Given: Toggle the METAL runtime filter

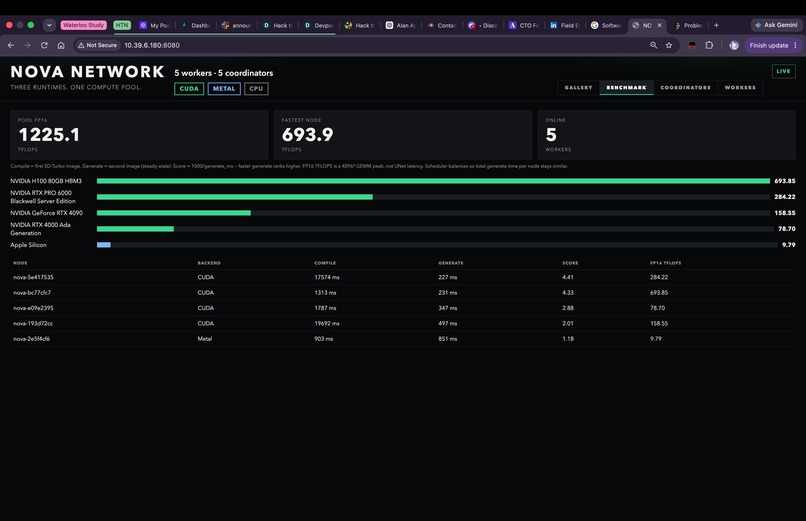Looking at the screenshot, I should pos(224,88).
